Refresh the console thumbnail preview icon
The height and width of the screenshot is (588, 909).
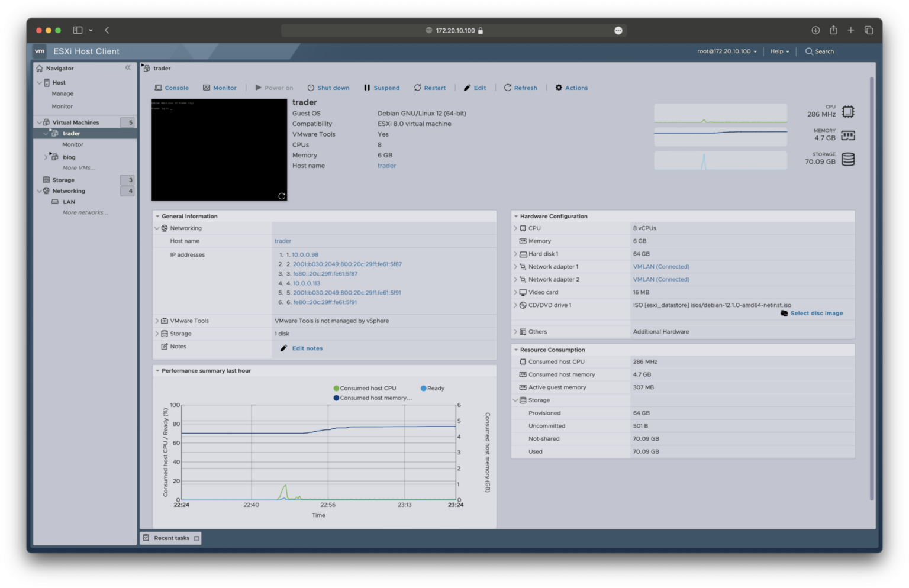pos(282,196)
